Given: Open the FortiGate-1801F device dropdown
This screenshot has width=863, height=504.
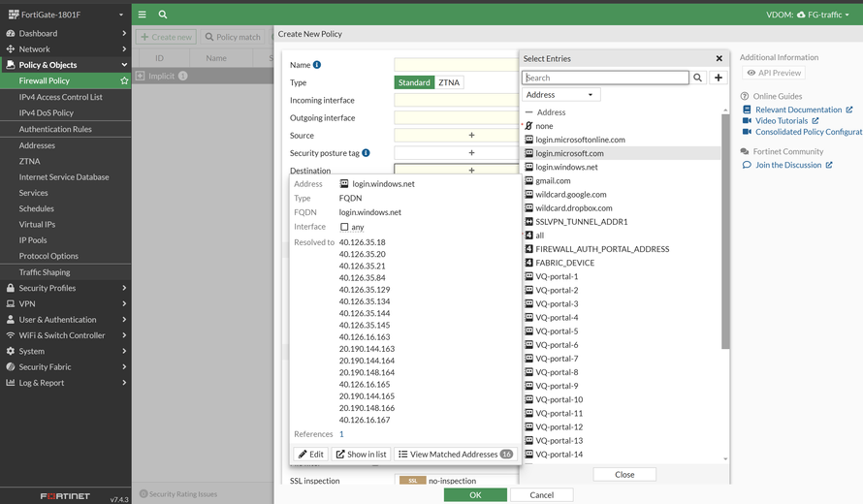Looking at the screenshot, I should coord(65,15).
